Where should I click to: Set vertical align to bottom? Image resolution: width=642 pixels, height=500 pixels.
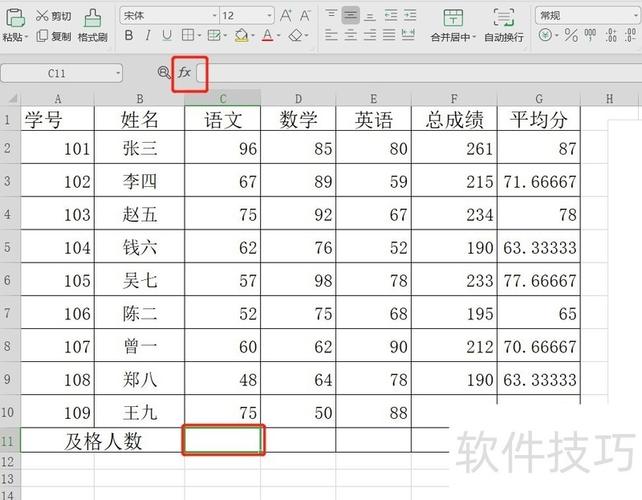coord(370,15)
